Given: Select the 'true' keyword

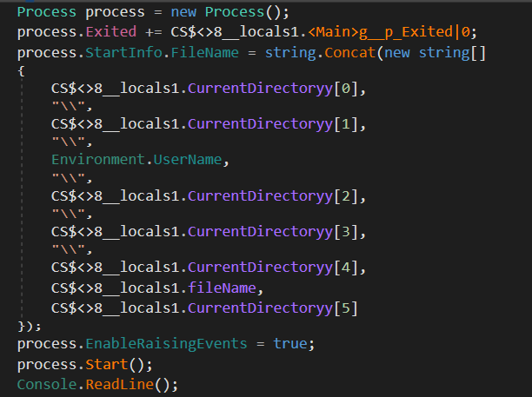Looking at the screenshot, I should click(x=290, y=344).
